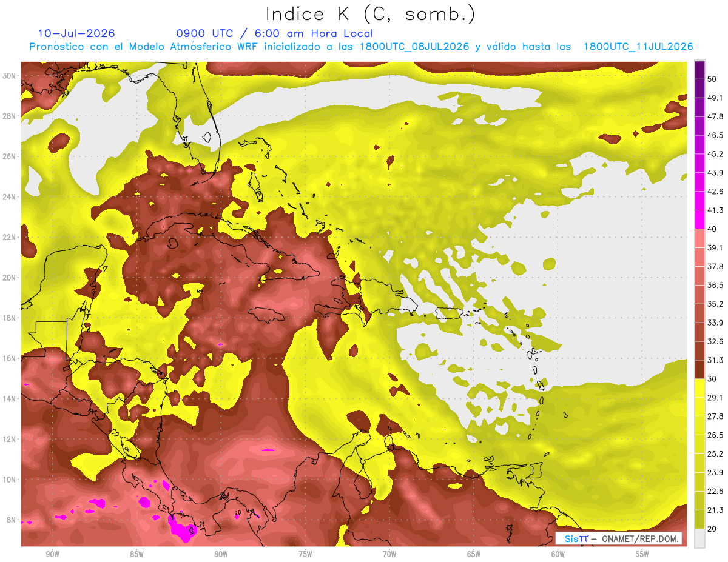This screenshot has height=562, width=728.
Task: Click the legend value "25.2"
Action: point(715,454)
